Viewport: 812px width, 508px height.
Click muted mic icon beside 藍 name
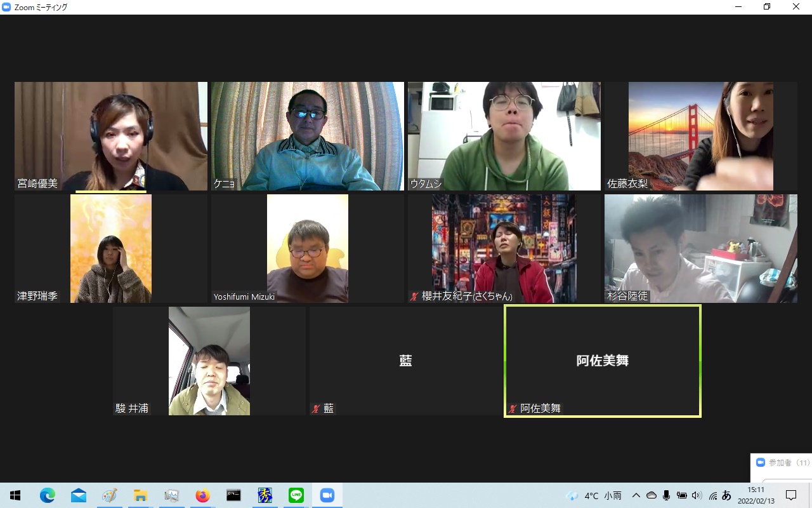click(x=316, y=409)
